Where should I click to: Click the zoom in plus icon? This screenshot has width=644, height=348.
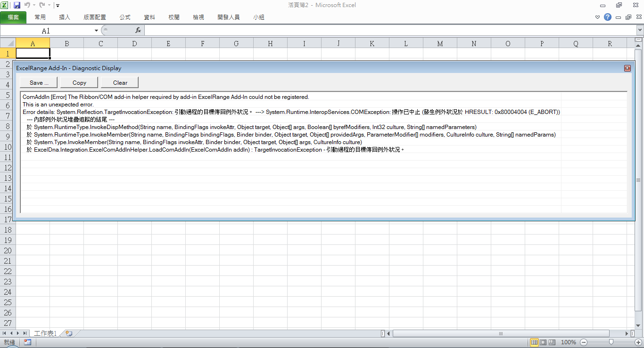(x=638, y=342)
